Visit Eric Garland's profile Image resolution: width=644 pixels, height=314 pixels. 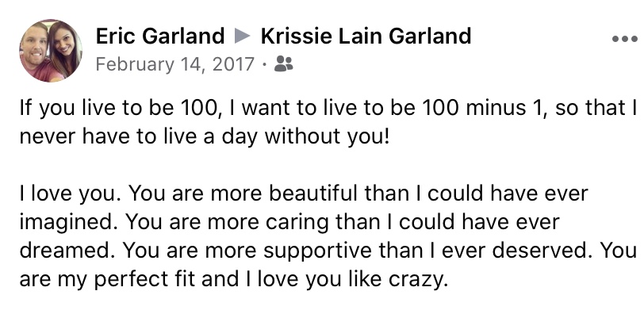(x=160, y=36)
